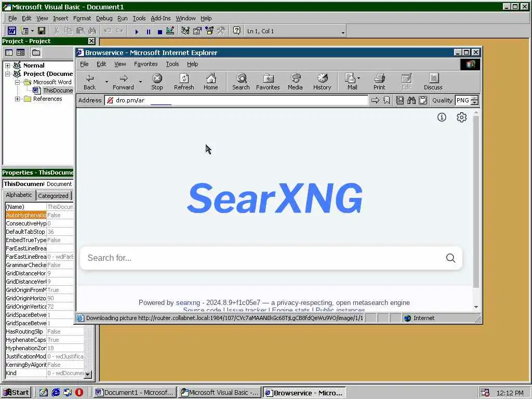Select the HyphenateCaps property row
The image size is (532, 399).
44,340
